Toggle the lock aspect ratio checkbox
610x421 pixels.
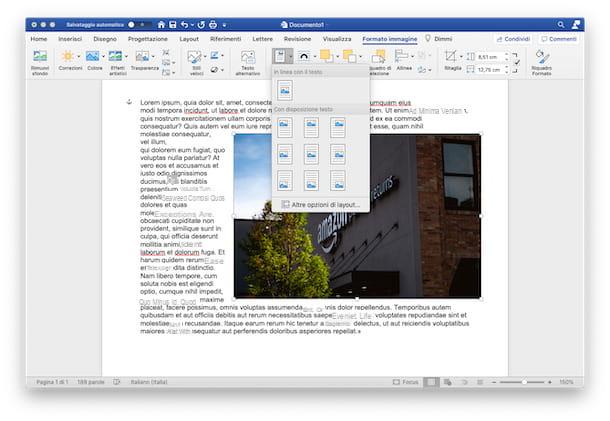coord(517,63)
